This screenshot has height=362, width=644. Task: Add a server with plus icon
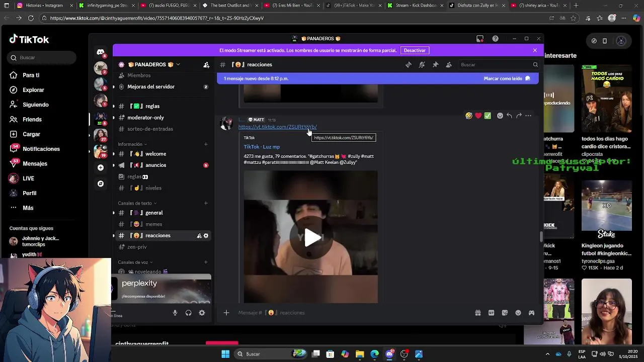[101, 167]
